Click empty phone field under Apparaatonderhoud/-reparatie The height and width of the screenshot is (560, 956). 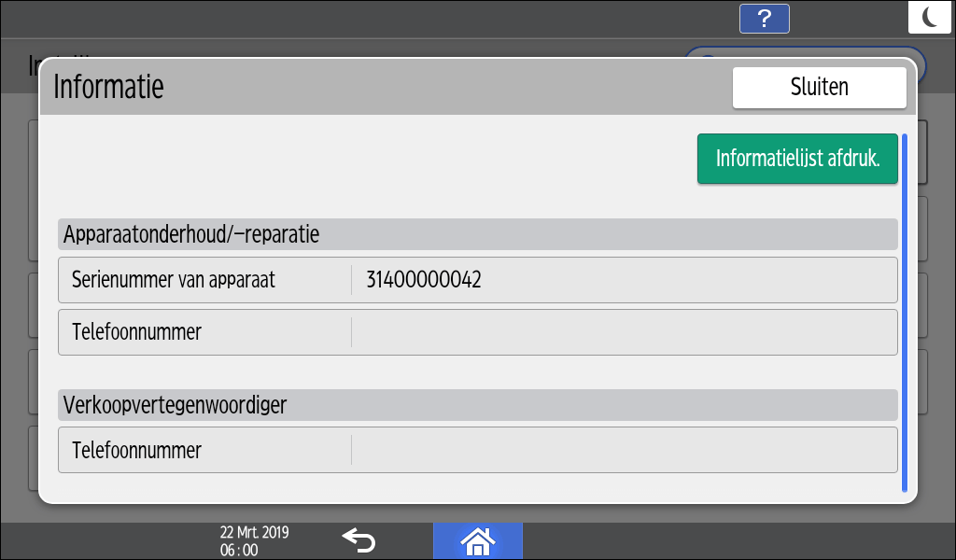(x=623, y=332)
